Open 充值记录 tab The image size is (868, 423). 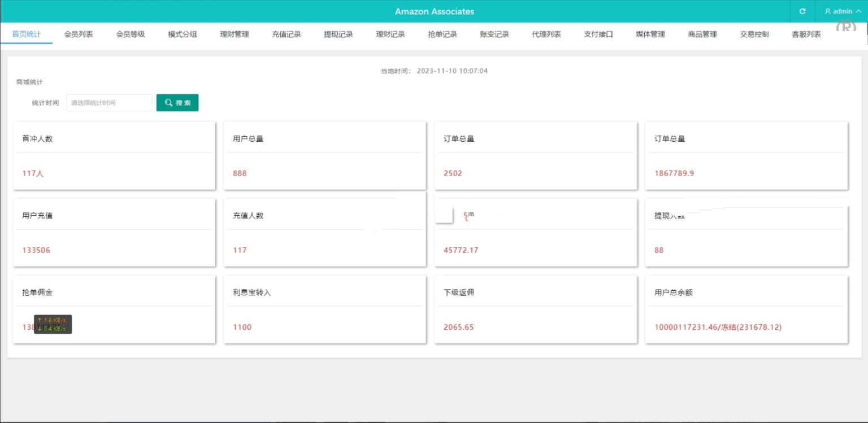pyautogui.click(x=287, y=34)
